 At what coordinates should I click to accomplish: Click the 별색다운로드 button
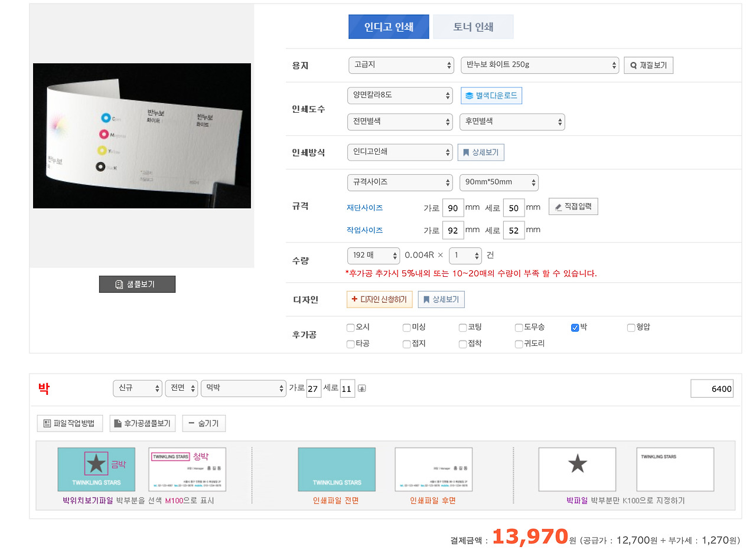pyautogui.click(x=491, y=96)
